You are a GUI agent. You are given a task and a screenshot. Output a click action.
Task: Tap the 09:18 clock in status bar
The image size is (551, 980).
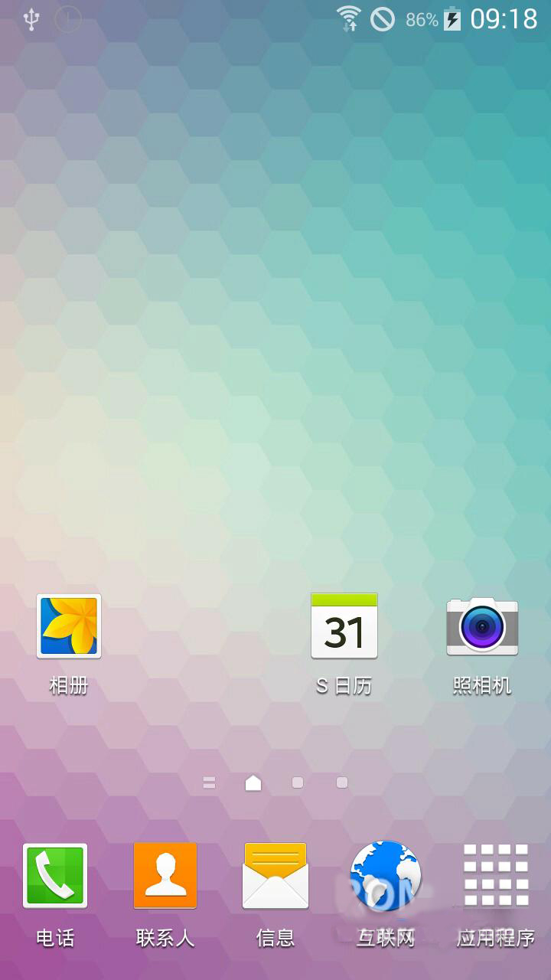tap(504, 19)
